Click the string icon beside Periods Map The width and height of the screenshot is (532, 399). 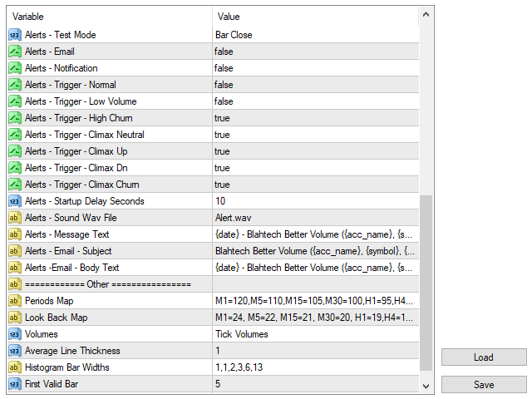coord(14,301)
